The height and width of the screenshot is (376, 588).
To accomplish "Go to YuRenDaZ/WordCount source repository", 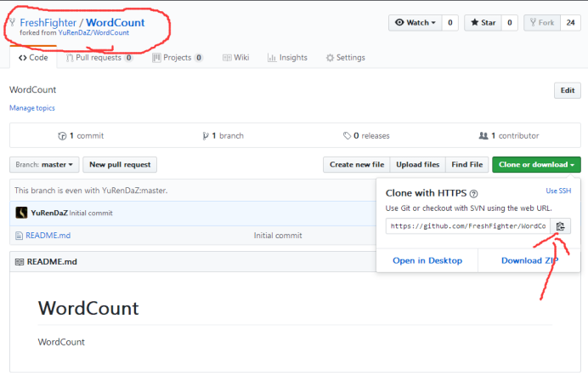I will click(93, 32).
